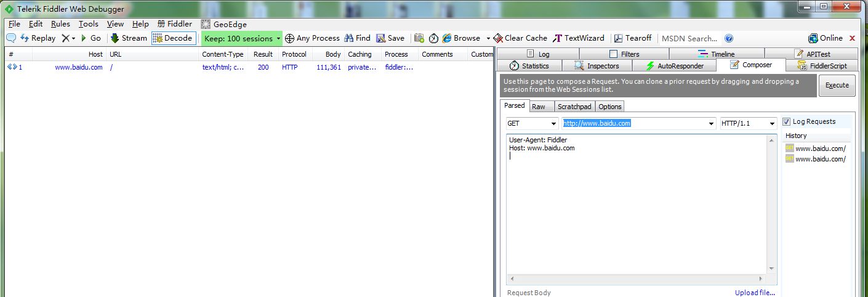Viewport: 868px width, 297px height.
Task: Click the comment speech bubble icon
Action: pos(11,38)
